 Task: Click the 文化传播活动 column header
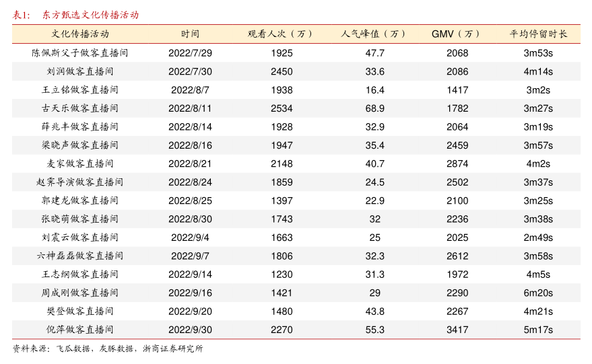pos(80,34)
